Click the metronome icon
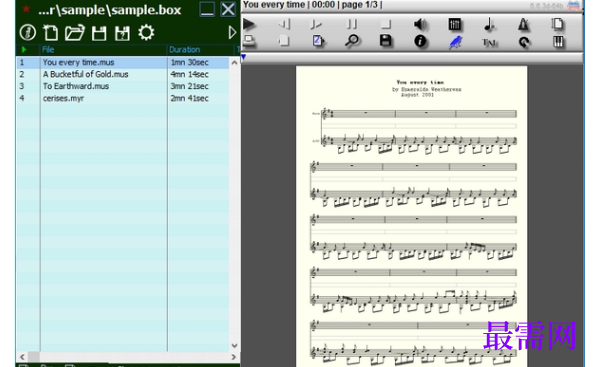The image size is (595, 367). [524, 25]
